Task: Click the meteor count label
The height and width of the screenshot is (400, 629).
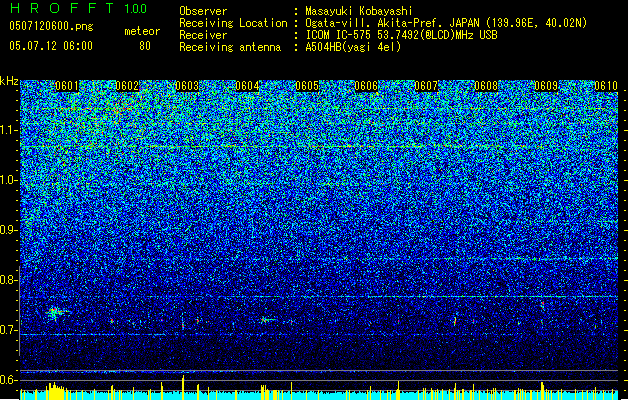Action: pos(142,31)
